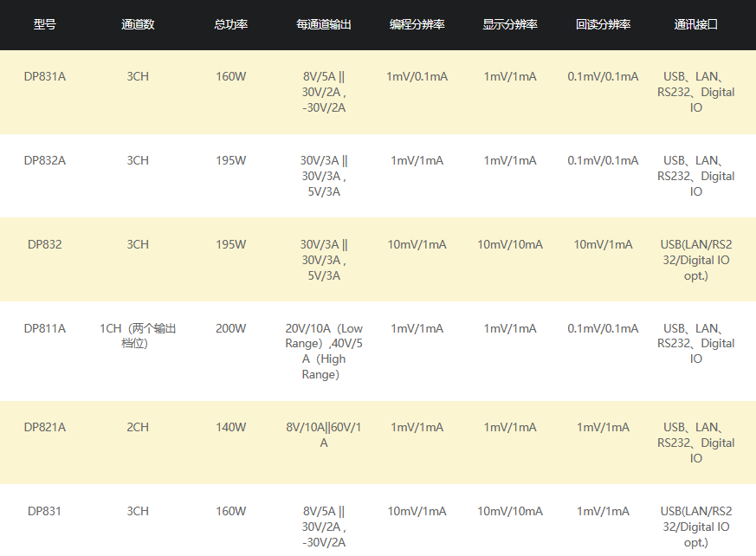
Task: Click the 型号 column header
Action: tap(45, 24)
